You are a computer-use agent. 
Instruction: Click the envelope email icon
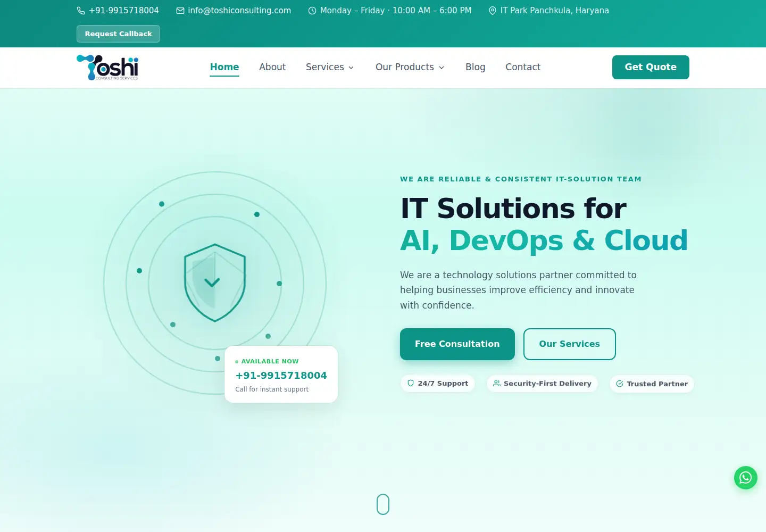point(180,11)
